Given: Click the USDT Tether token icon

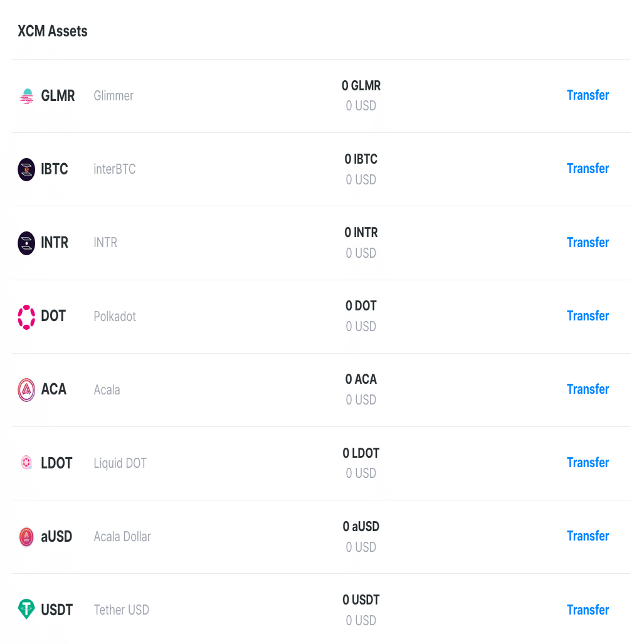Looking at the screenshot, I should click(x=26, y=610).
